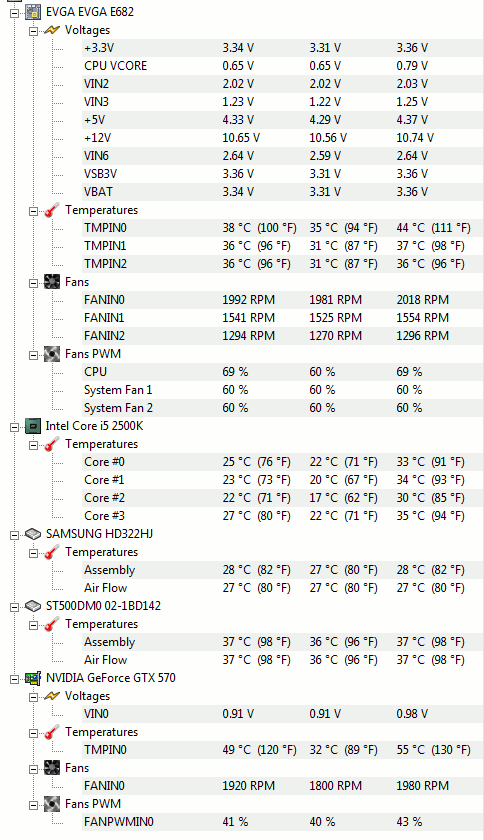
Task: Collapse the EVGA Voltages section
Action: (x=33, y=31)
